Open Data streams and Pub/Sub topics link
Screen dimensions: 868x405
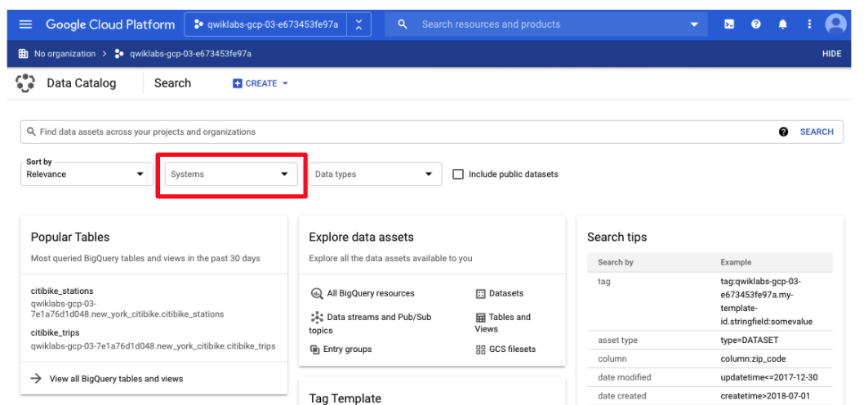click(370, 323)
